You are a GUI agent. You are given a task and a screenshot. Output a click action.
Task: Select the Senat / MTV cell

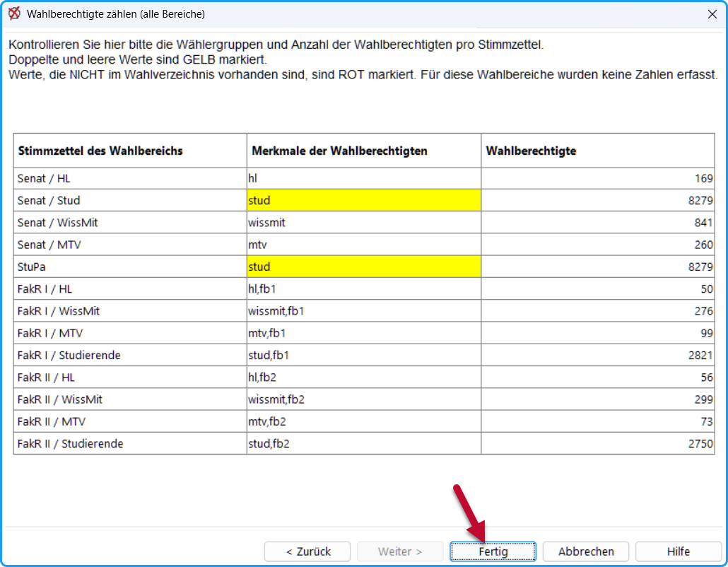[130, 245]
